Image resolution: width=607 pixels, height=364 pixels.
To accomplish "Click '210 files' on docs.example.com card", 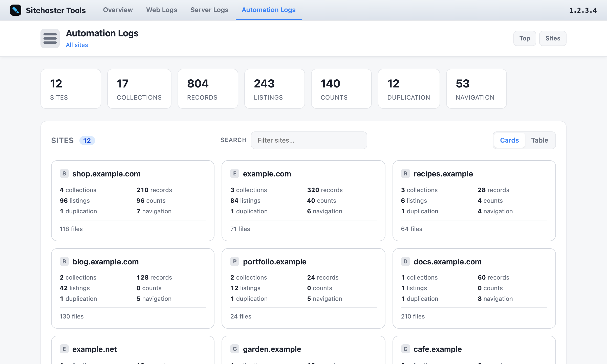I will coord(413,316).
